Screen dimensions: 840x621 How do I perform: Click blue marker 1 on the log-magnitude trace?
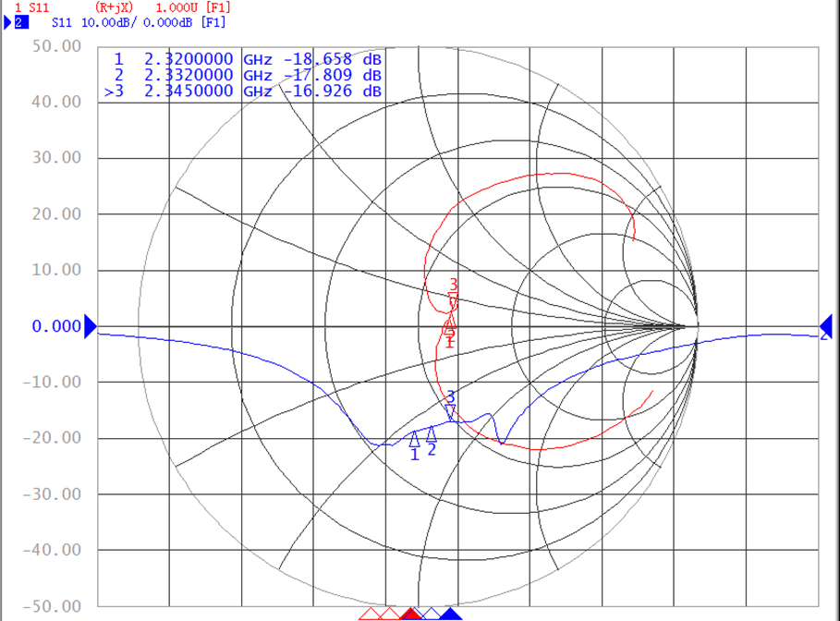coord(415,438)
